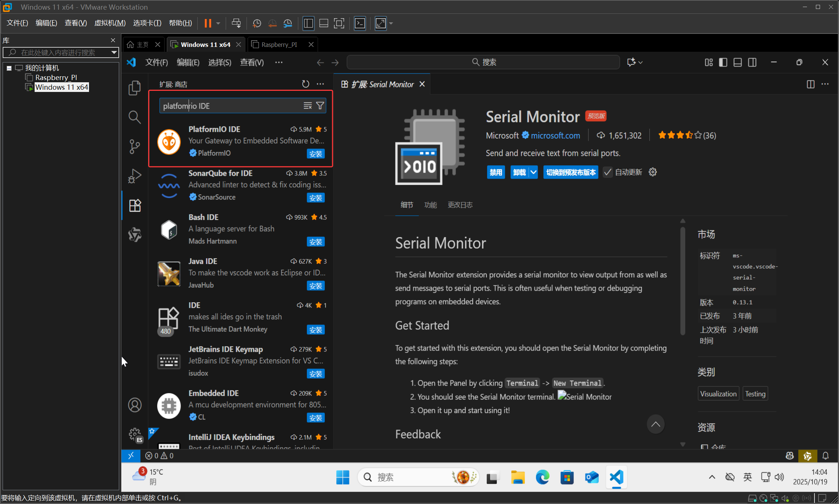Open the Run and Debug view

[134, 176]
